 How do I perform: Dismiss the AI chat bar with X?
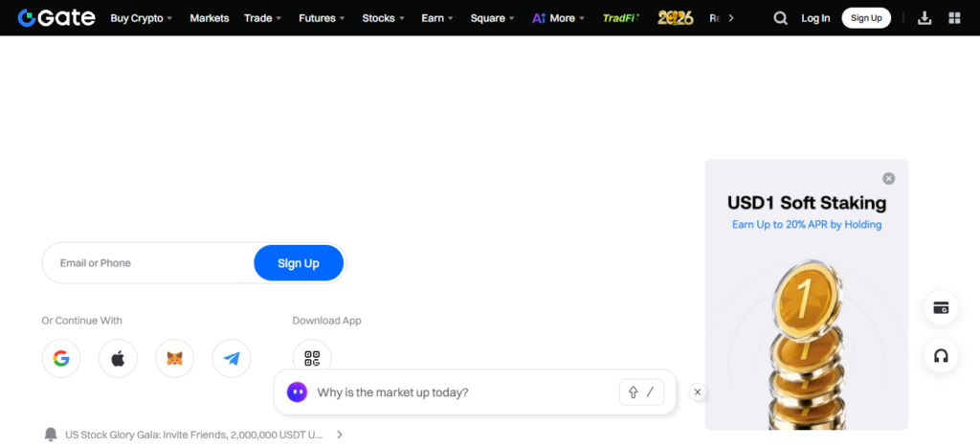[698, 392]
